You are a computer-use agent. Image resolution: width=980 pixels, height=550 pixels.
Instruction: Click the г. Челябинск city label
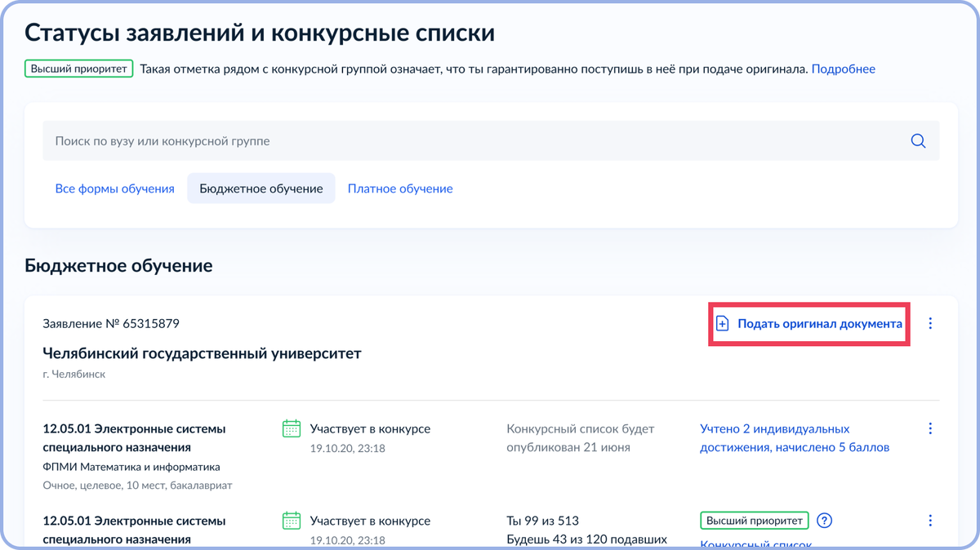73,375
